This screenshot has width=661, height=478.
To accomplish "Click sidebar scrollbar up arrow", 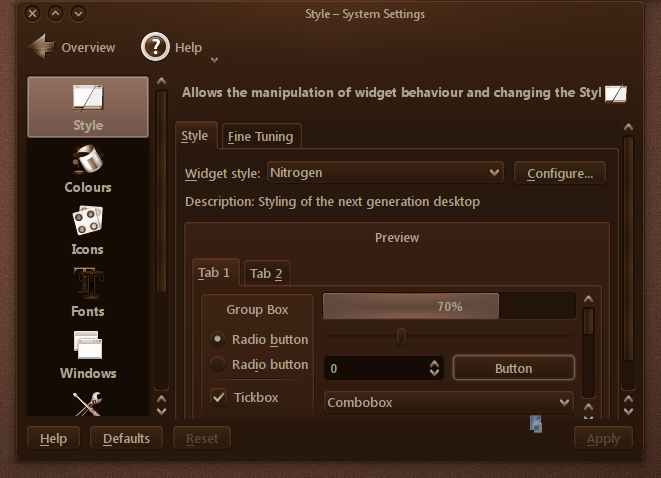I will tap(161, 81).
